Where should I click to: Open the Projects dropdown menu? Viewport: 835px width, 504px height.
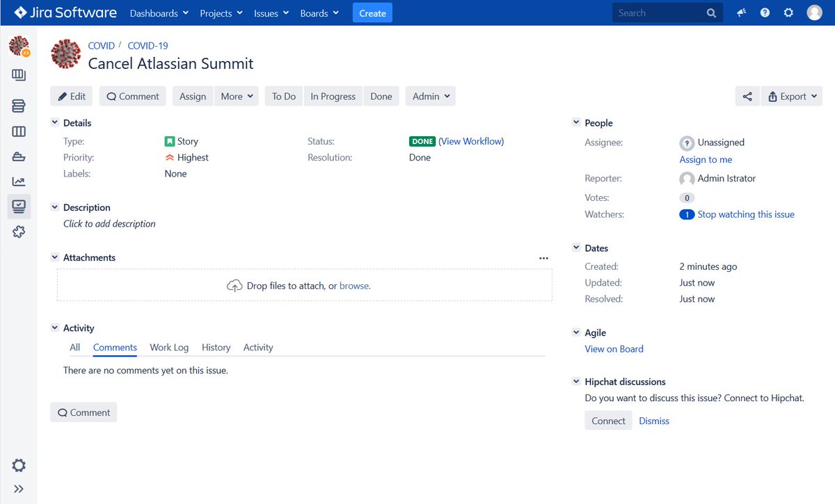[221, 13]
